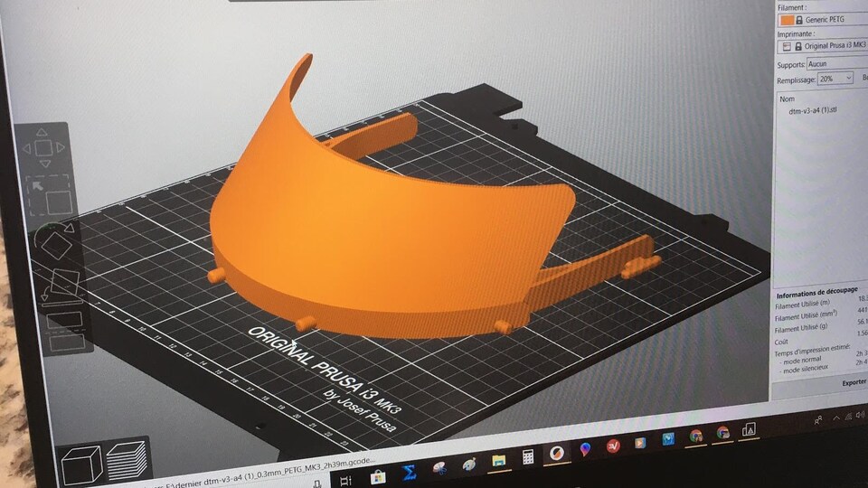The height and width of the screenshot is (488, 868).
Task: Select the Cut tool
Action: [65, 332]
